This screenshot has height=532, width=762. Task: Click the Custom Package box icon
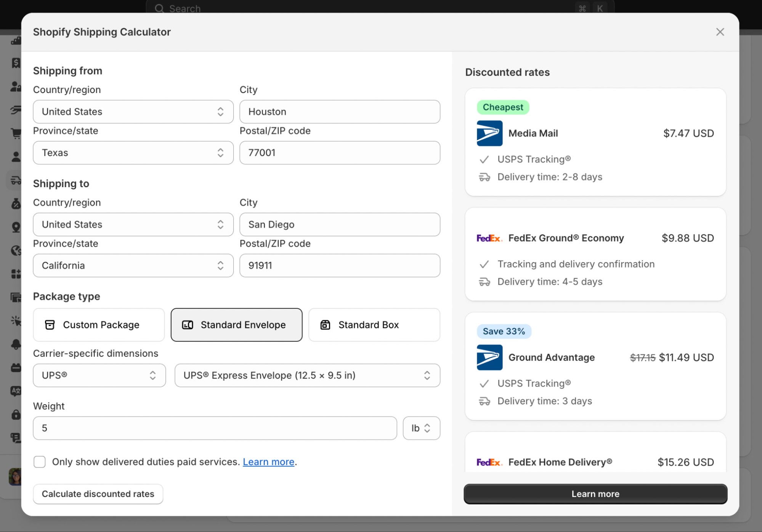(50, 325)
